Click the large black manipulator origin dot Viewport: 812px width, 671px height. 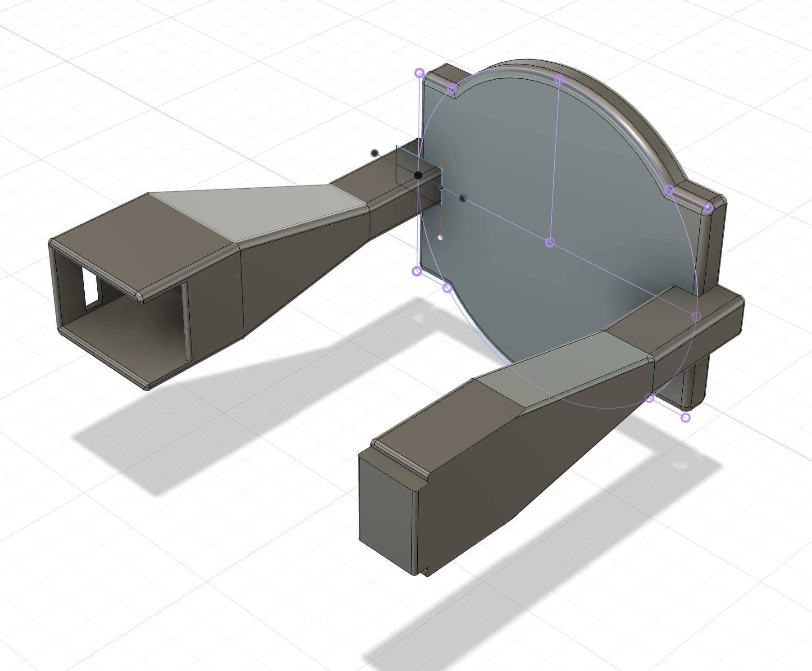click(418, 175)
